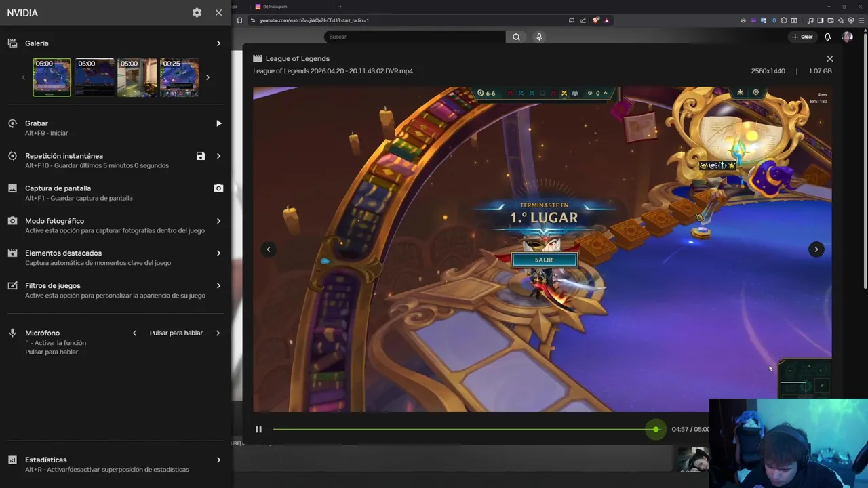Click the Captura de pantalla image icon
868x488 pixels.
pyautogui.click(x=12, y=188)
